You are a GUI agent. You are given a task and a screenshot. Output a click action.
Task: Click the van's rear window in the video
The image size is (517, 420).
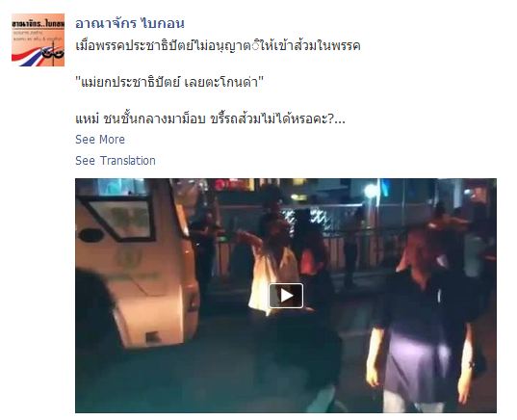click(x=119, y=219)
